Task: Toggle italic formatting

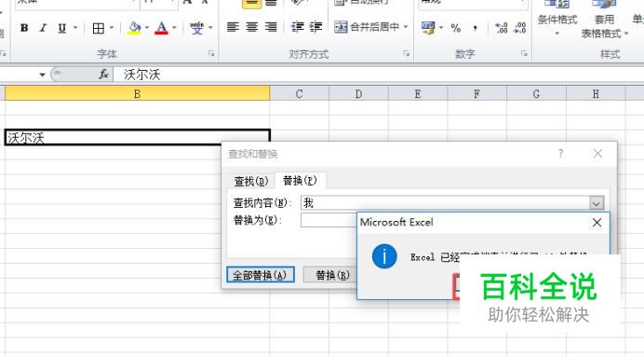Action: click(x=43, y=28)
